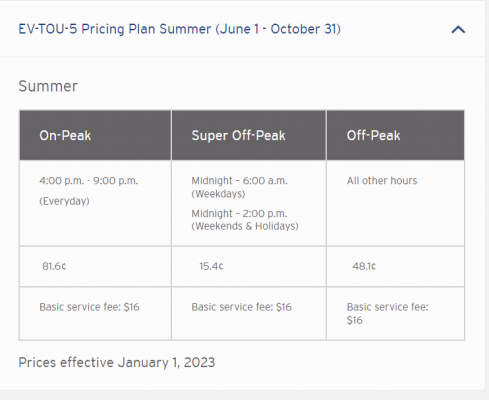Click the (Weekdays) label
Viewport: 489px width, 400px height.
coord(218,194)
